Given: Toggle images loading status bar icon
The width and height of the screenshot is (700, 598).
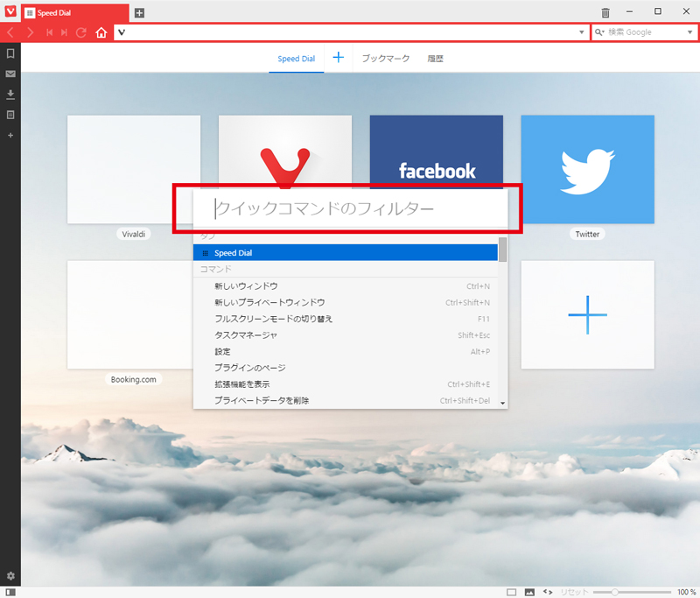Looking at the screenshot, I should pos(529,592).
